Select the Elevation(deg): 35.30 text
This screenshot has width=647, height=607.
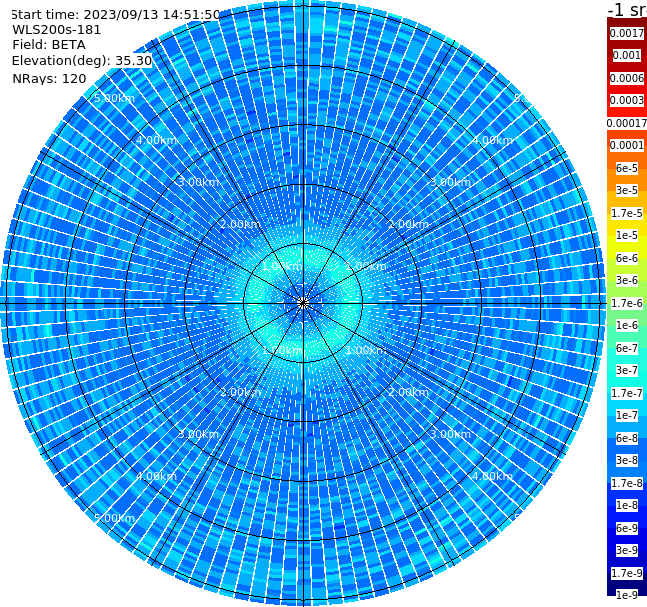82,61
